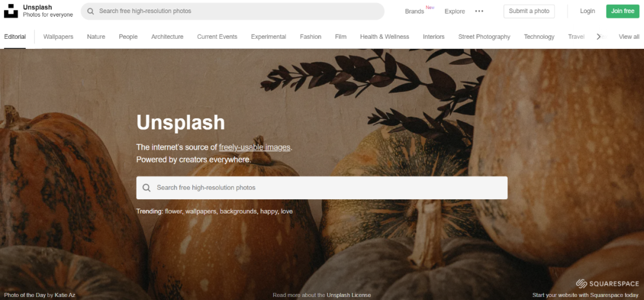Open the Explore menu

[x=454, y=11]
